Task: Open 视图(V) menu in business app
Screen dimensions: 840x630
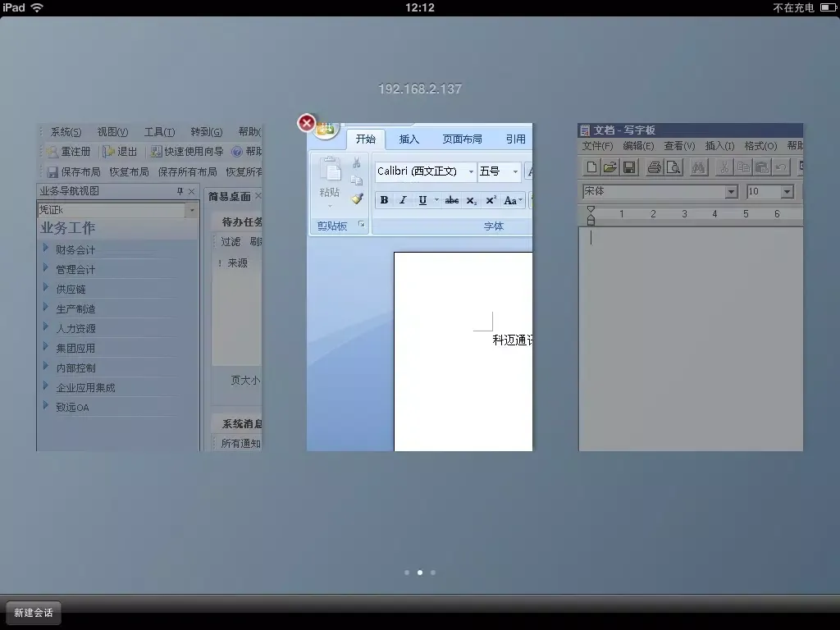Action: coord(112,132)
